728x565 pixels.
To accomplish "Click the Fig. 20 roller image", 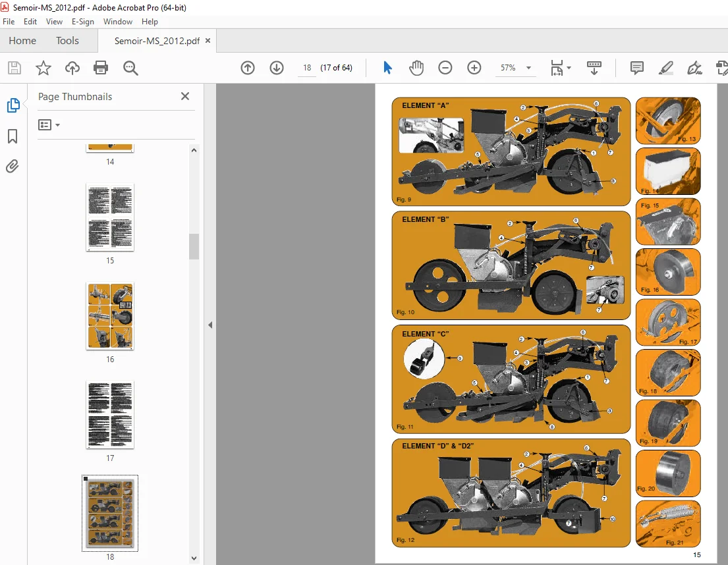I will 668,473.
